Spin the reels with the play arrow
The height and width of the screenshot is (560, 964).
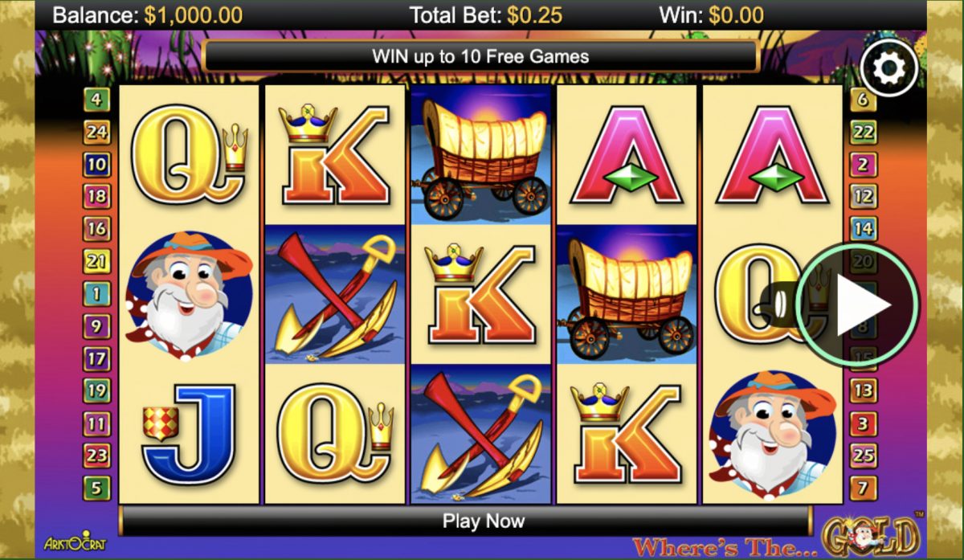pyautogui.click(x=857, y=305)
